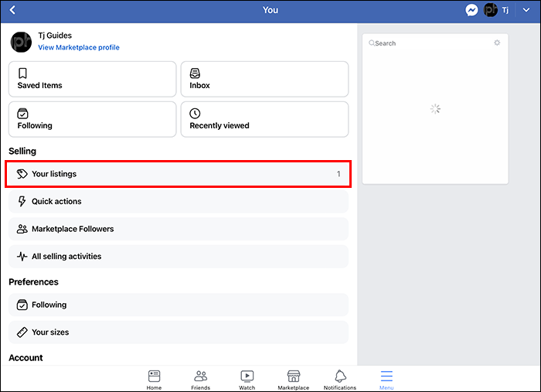
Task: Open Messenger from the top bar
Action: [471, 10]
